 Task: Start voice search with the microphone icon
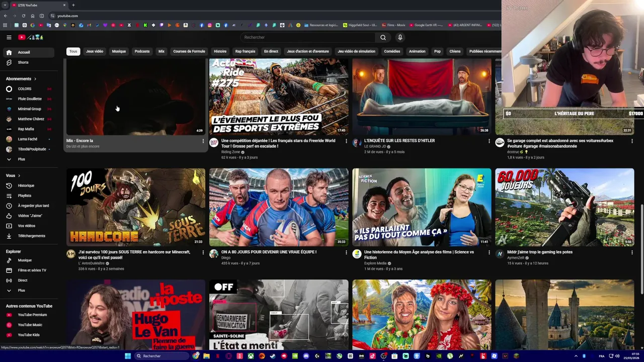(x=400, y=37)
